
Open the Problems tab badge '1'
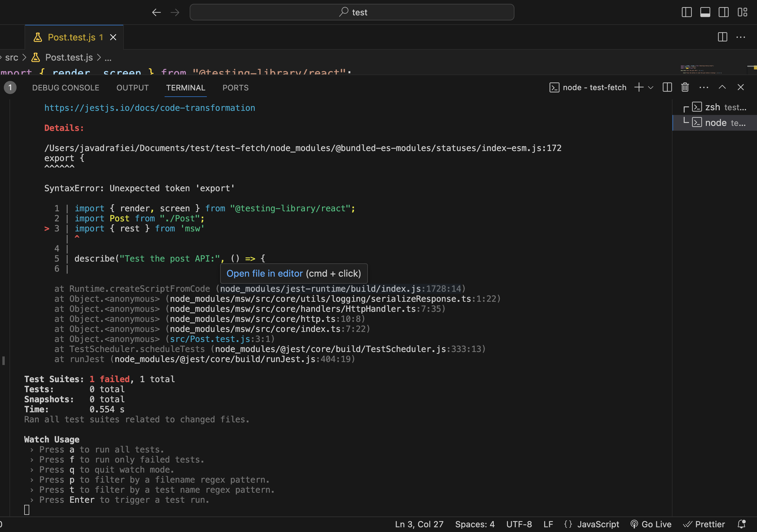pos(10,87)
